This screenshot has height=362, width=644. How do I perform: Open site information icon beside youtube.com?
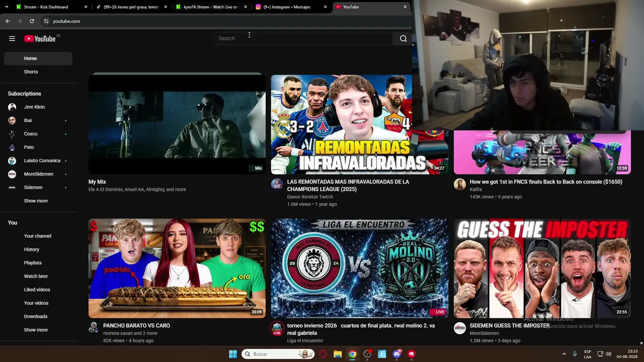tap(46, 21)
